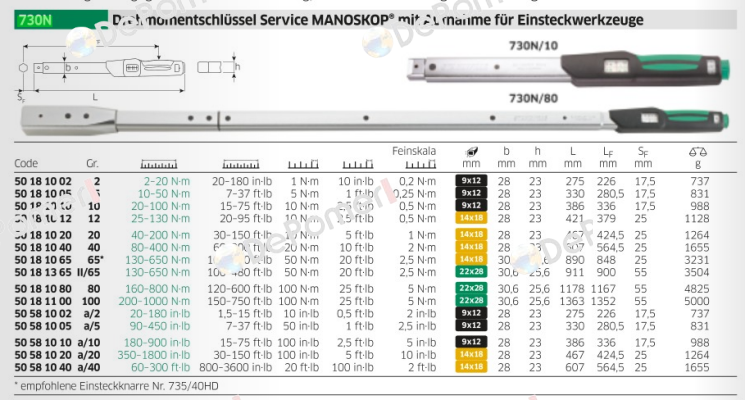745x400 pixels.
Task: Click the 40-200 N·m torque range
Action: (x=161, y=235)
